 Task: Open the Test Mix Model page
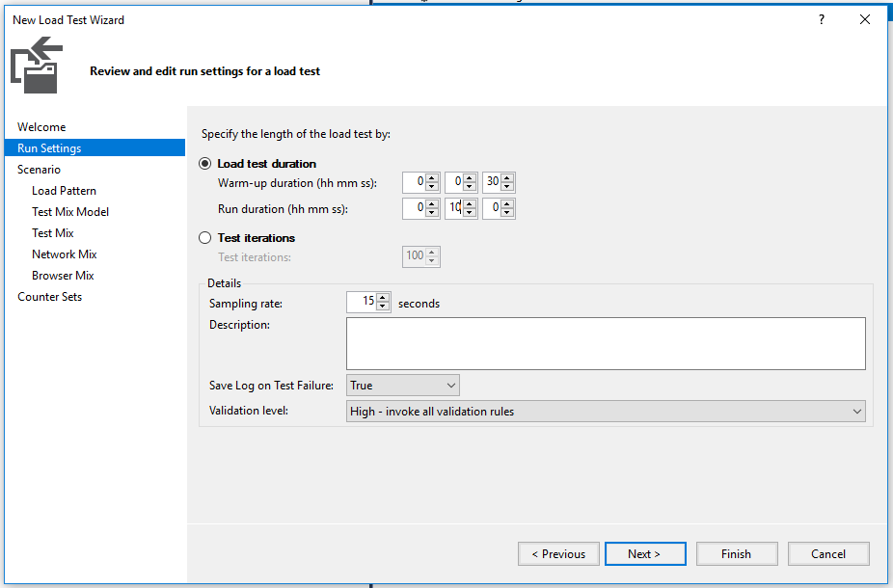pos(69,211)
